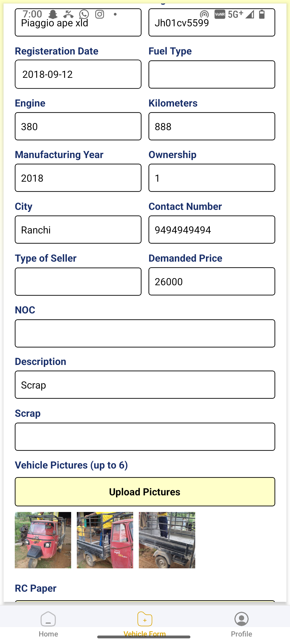290x644 pixels.
Task: Open the Profile avatar icon
Action: click(241, 619)
